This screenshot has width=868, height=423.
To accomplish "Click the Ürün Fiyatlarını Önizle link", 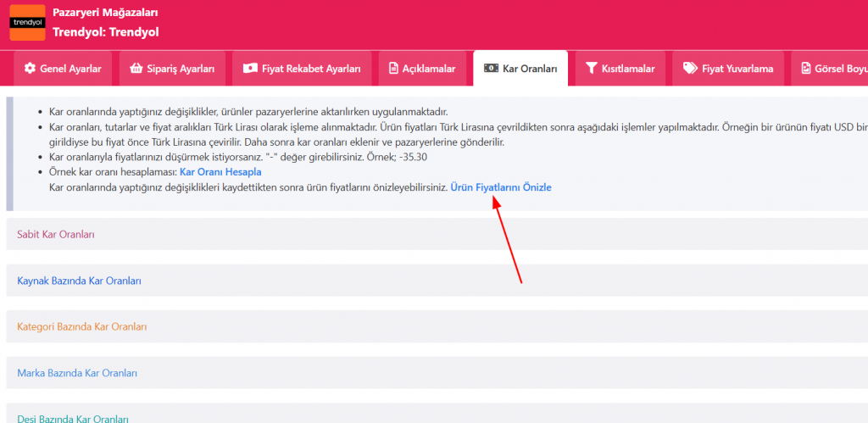I will click(500, 186).
